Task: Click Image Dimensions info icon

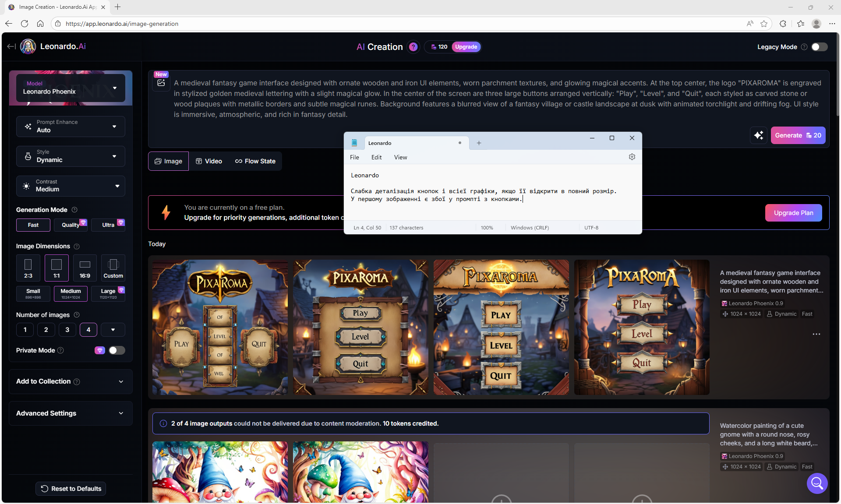Action: coord(77,246)
